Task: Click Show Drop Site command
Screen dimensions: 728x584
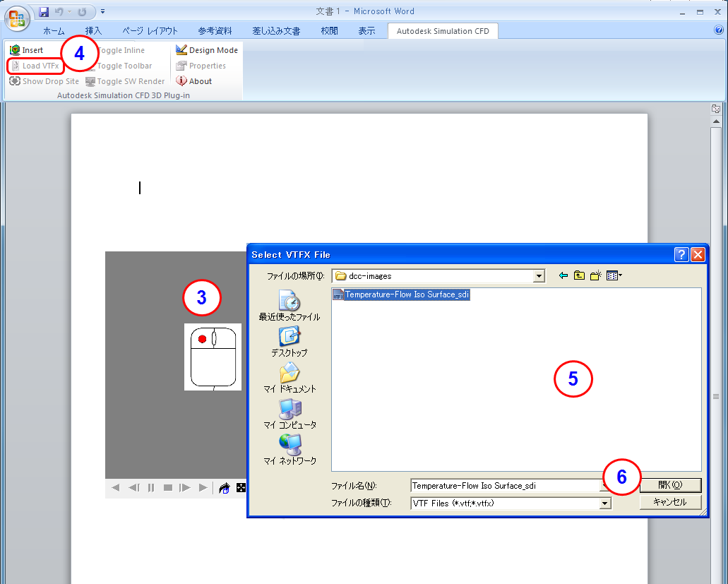Action: (44, 81)
